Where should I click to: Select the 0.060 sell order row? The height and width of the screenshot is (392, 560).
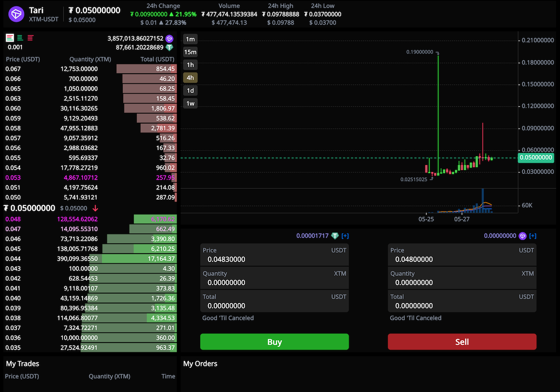coord(90,108)
